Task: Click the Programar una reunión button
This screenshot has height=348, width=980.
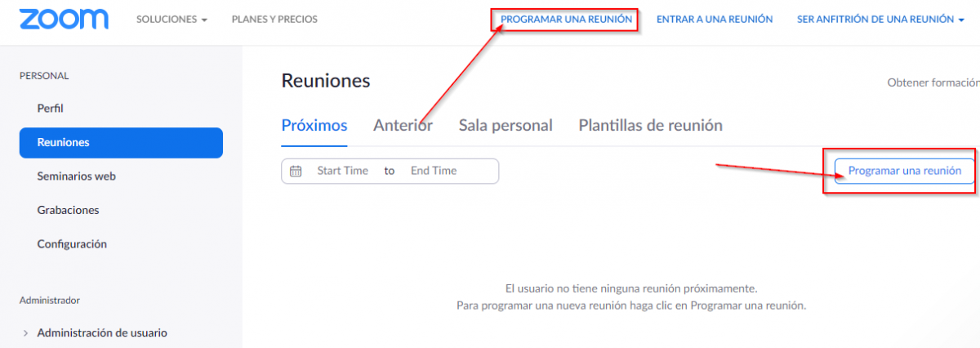Action: pos(905,171)
